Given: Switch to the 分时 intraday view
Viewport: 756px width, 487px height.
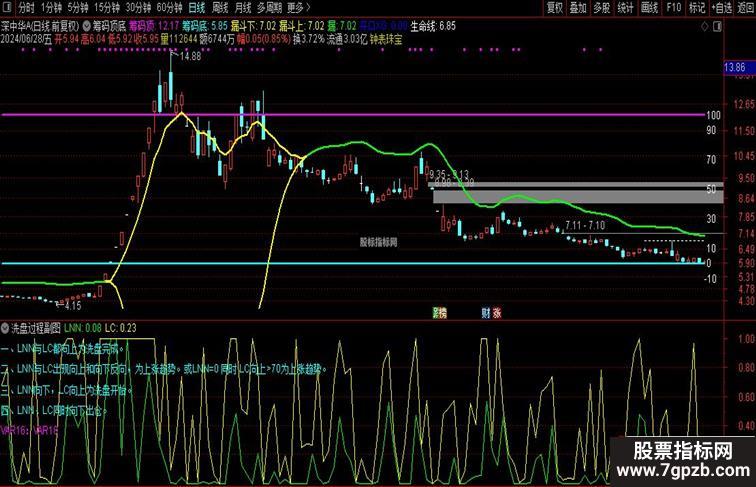Looking at the screenshot, I should (x=27, y=7).
